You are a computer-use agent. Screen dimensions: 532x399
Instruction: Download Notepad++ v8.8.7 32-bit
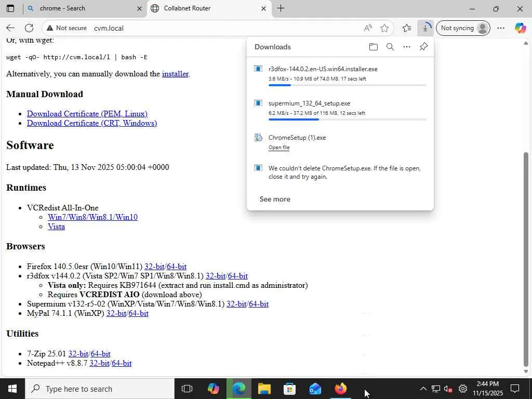click(99, 363)
